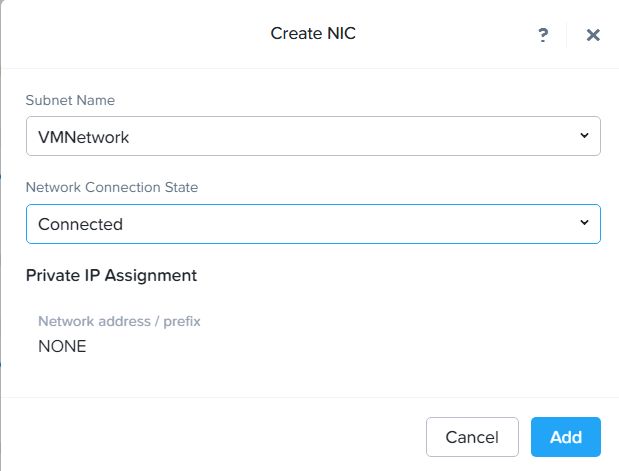
Task: Click blank space right of Private IP Assignment
Action: pyautogui.click(x=400, y=275)
